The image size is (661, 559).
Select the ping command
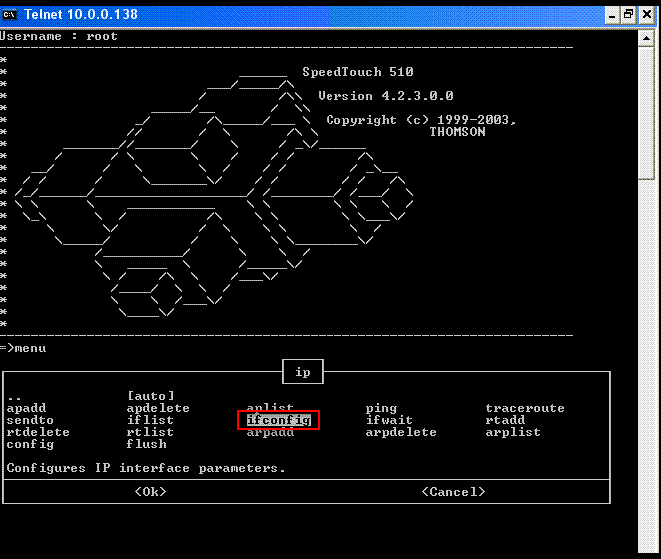[382, 408]
